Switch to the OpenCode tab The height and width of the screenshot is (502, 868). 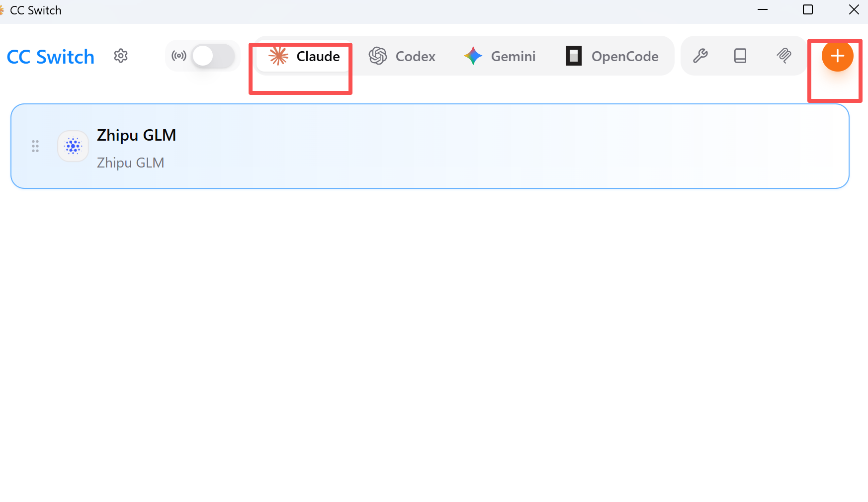[612, 56]
